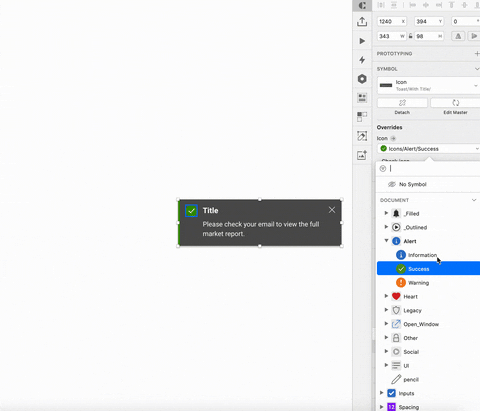Image resolution: width=480 pixels, height=411 pixels.
Task: Expand the UI folder arrow
Action: 386,365
